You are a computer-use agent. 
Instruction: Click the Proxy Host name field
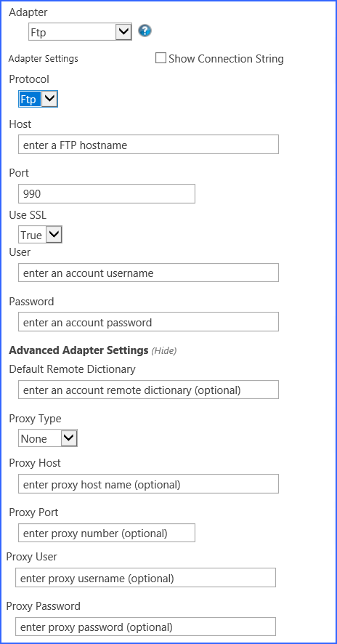[149, 484]
